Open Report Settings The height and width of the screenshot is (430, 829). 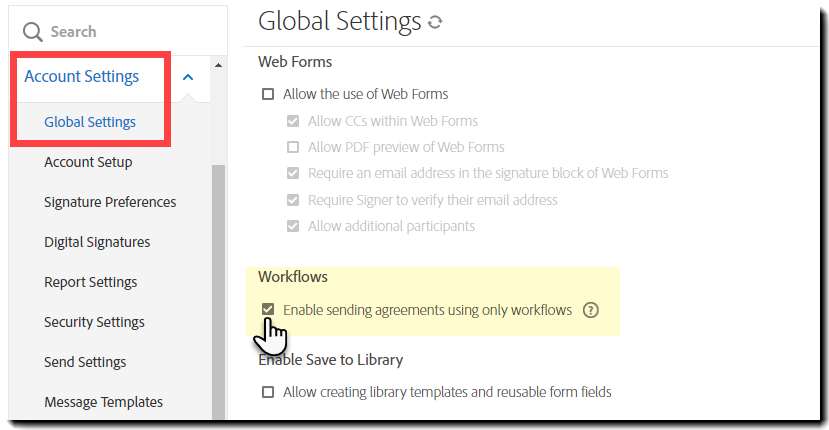coord(91,282)
